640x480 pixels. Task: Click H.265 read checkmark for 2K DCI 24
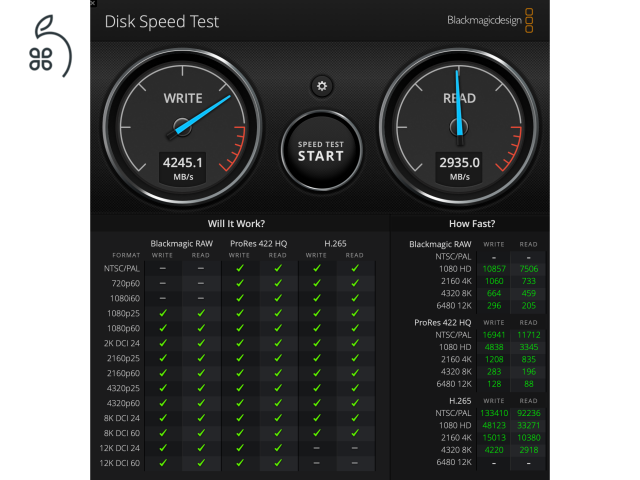[355, 343]
